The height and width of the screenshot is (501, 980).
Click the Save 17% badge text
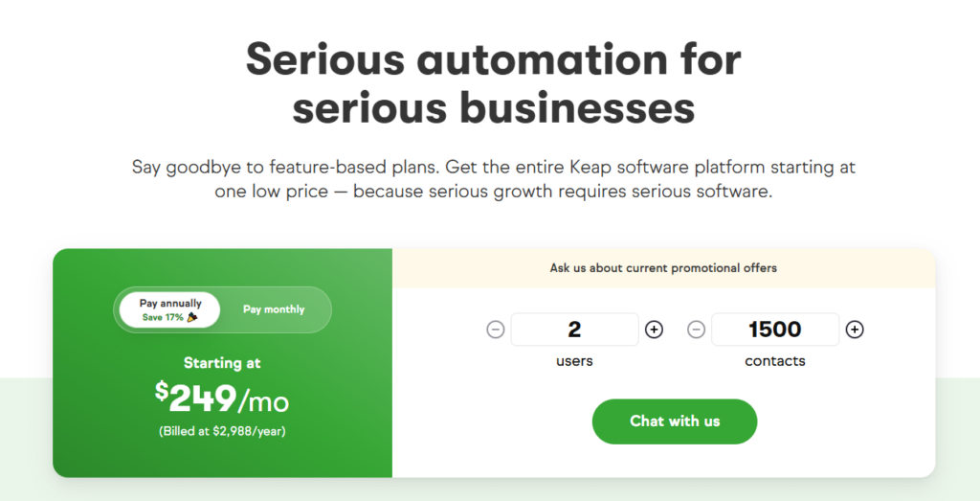point(164,317)
